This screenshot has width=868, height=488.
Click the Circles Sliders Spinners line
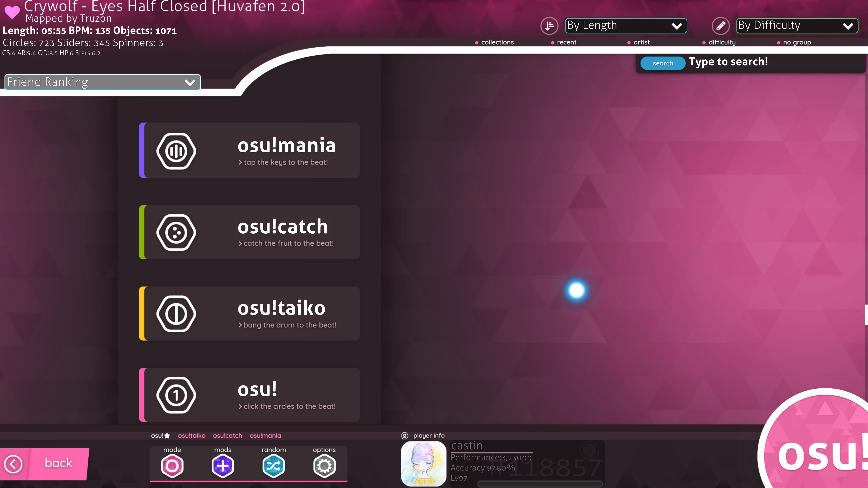(83, 43)
